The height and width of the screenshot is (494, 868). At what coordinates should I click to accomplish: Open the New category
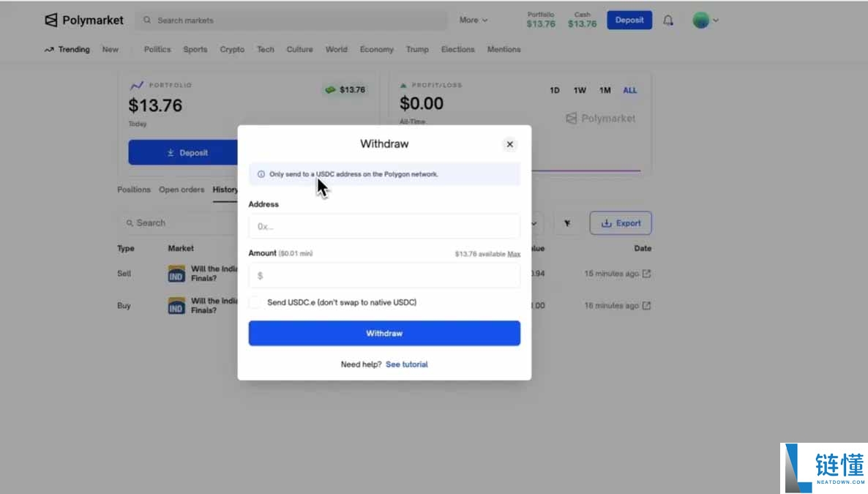coord(111,49)
